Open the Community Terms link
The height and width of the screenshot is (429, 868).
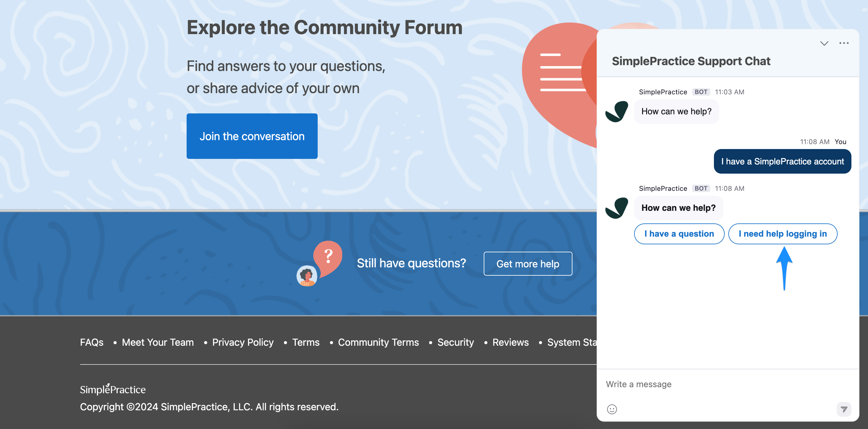[x=378, y=342]
